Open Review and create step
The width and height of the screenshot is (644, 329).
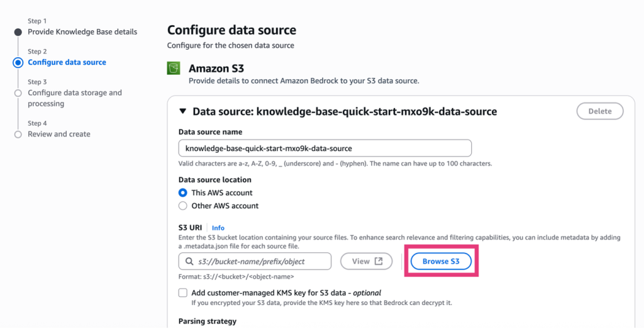(59, 134)
